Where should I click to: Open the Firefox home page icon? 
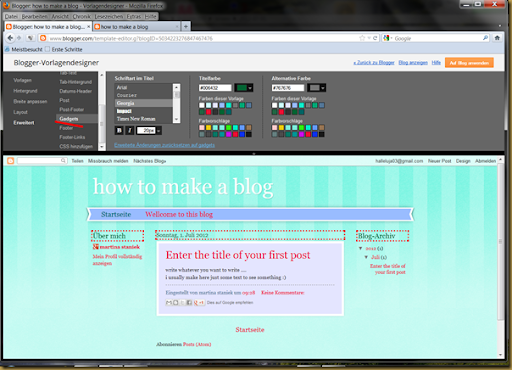click(497, 38)
